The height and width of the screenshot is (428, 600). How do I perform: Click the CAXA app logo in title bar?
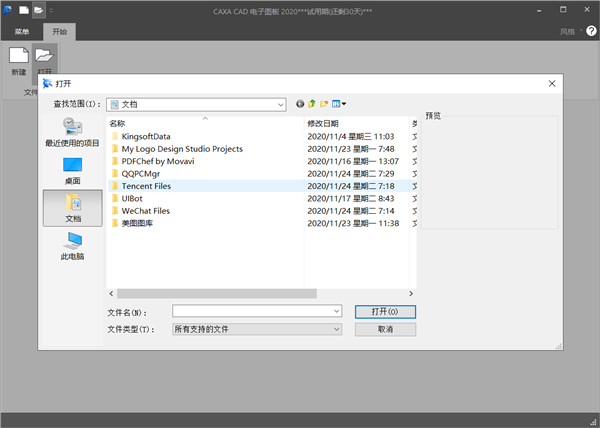click(8, 10)
